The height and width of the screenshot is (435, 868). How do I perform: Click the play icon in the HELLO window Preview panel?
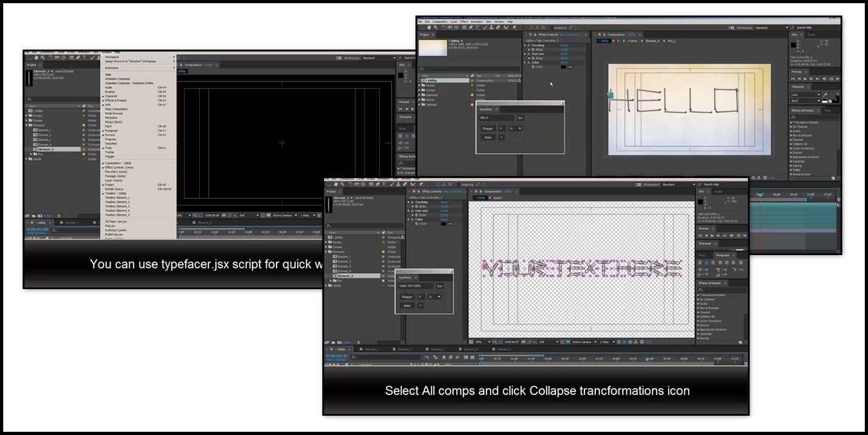tap(805, 79)
